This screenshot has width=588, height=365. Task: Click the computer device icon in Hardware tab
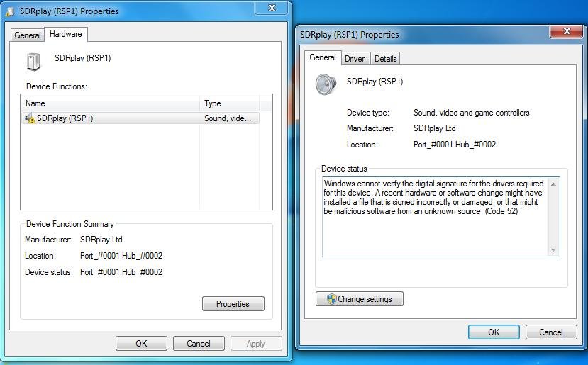pos(34,62)
